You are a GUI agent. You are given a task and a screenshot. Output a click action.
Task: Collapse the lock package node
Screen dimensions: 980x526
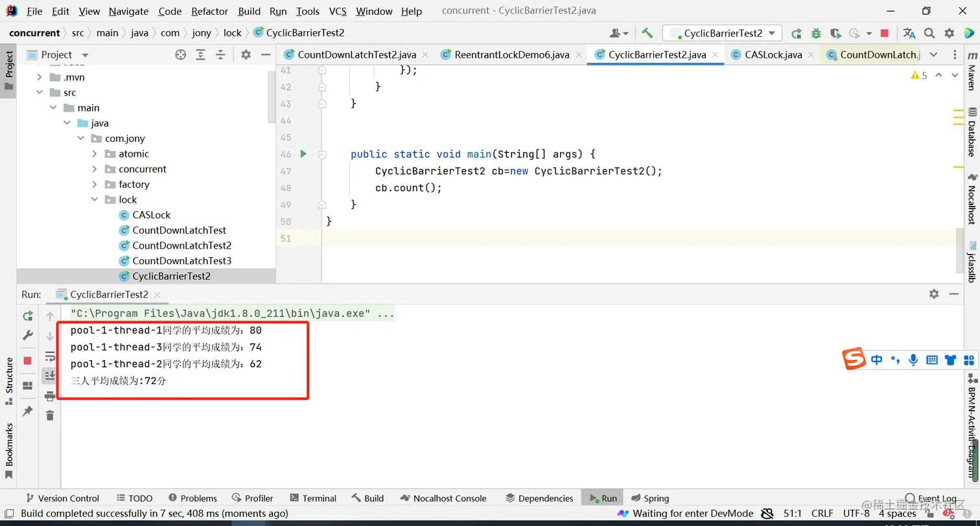tap(95, 200)
